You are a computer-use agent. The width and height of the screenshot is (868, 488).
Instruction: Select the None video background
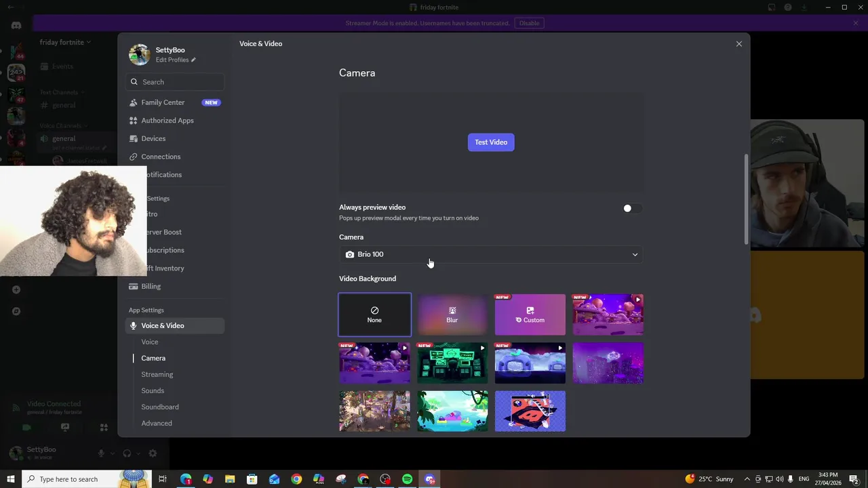click(374, 314)
